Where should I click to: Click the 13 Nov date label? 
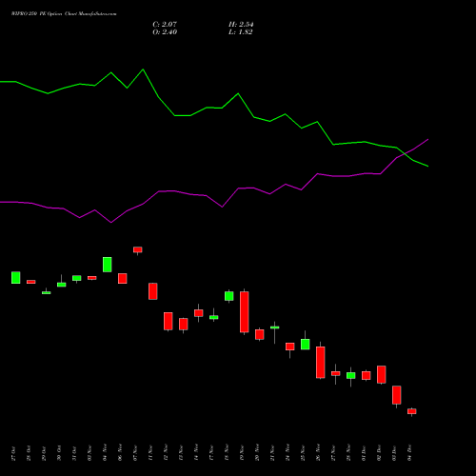181,453
